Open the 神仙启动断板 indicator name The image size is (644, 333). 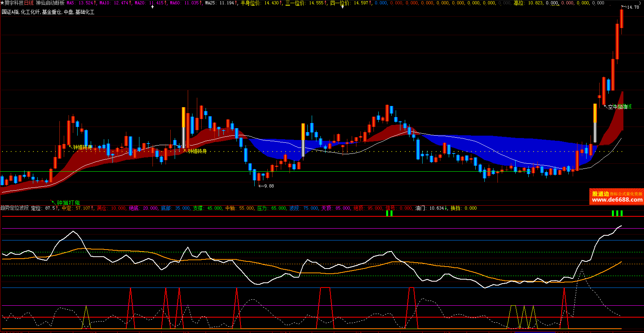(50, 3)
